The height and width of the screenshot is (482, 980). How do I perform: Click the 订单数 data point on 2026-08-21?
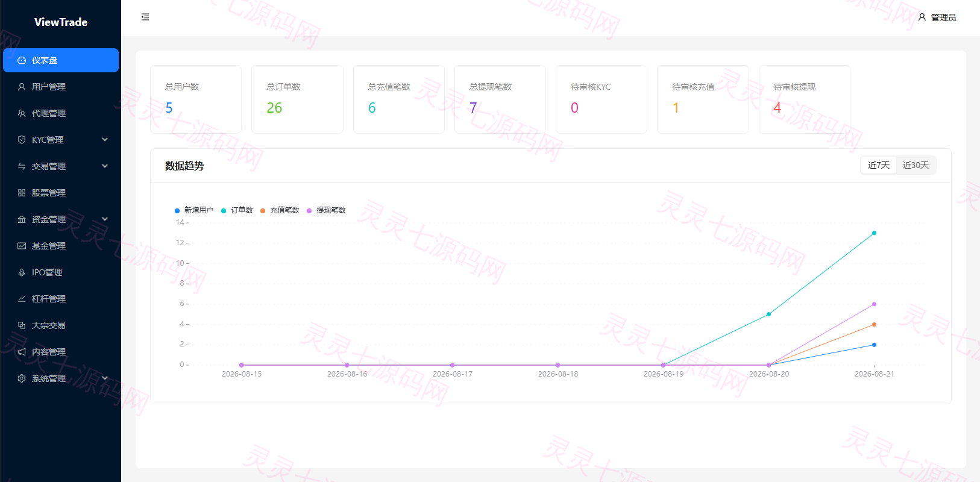coord(874,233)
